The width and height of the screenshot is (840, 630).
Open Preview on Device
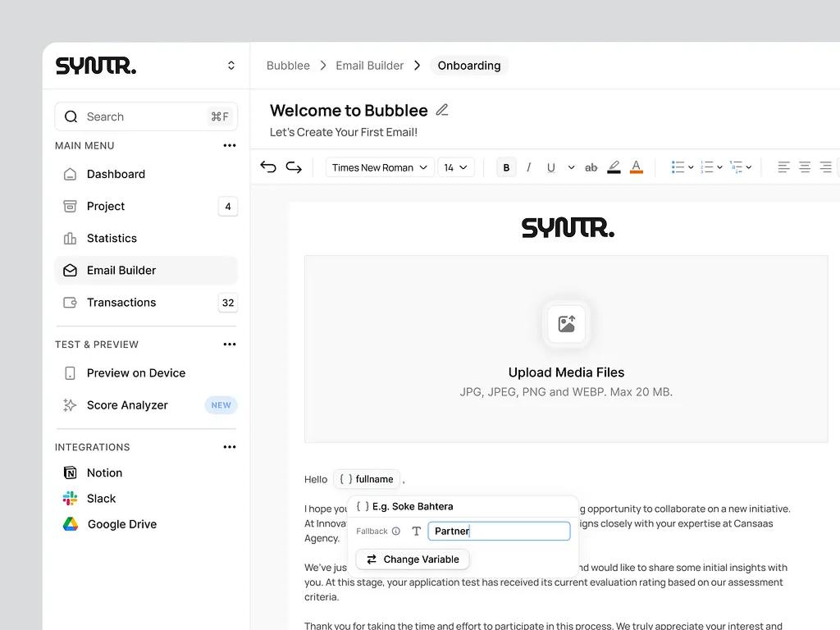pos(134,372)
